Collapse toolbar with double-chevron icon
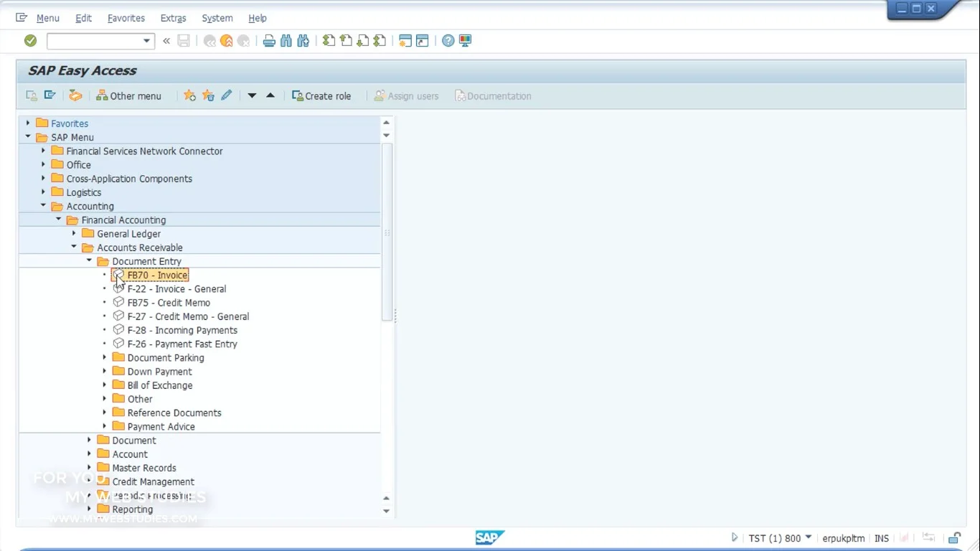The image size is (980, 551). coord(166,41)
